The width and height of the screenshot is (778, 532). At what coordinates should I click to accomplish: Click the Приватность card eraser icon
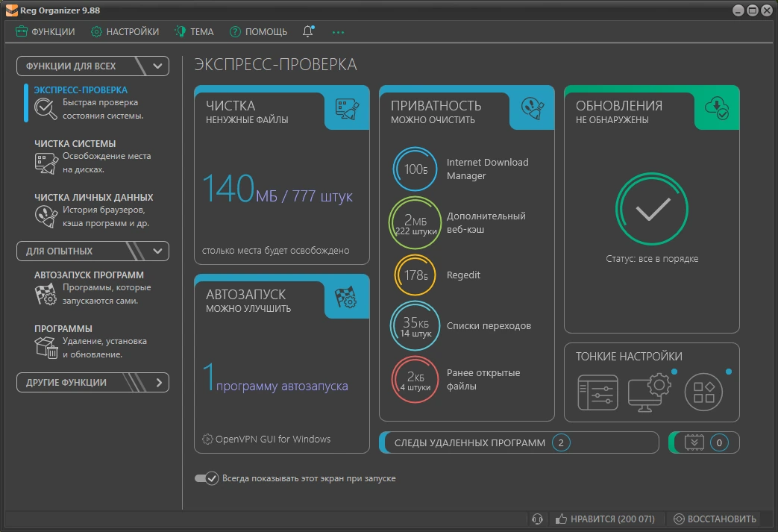point(533,108)
